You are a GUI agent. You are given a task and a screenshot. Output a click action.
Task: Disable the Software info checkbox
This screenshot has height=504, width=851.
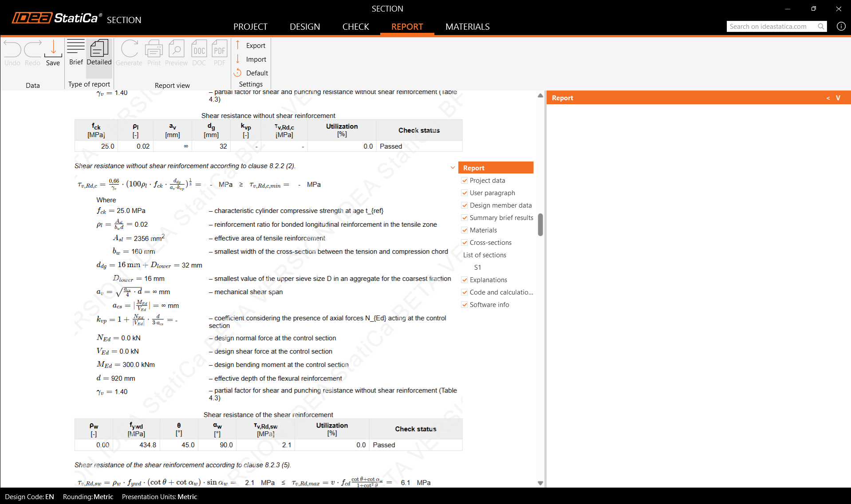[465, 305]
